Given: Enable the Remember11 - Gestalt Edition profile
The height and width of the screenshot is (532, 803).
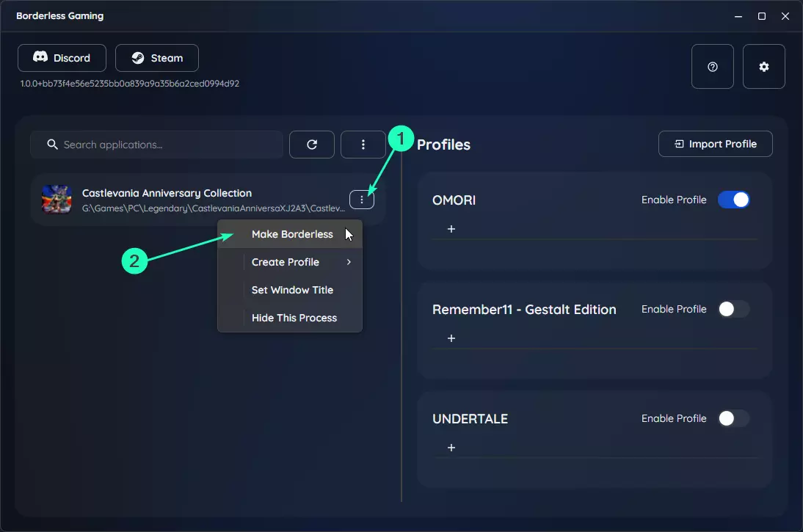Looking at the screenshot, I should [733, 309].
